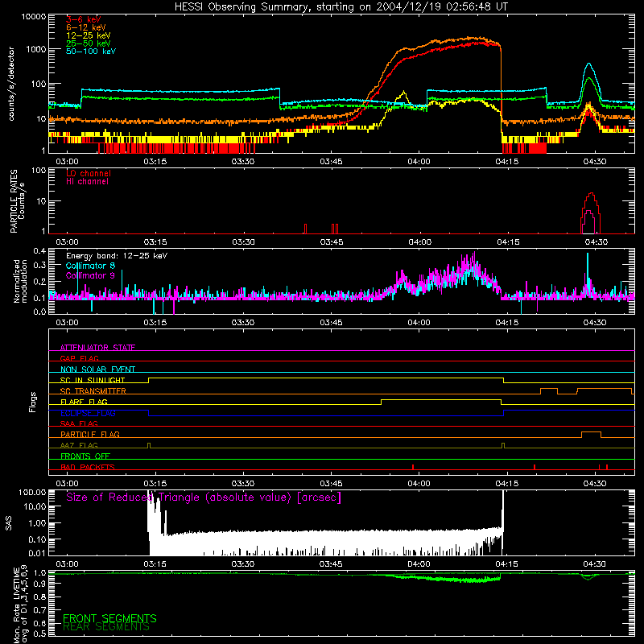This screenshot has height=644, width=644.
Task: Click the Normalized modulation axis label
Action: tap(20, 281)
